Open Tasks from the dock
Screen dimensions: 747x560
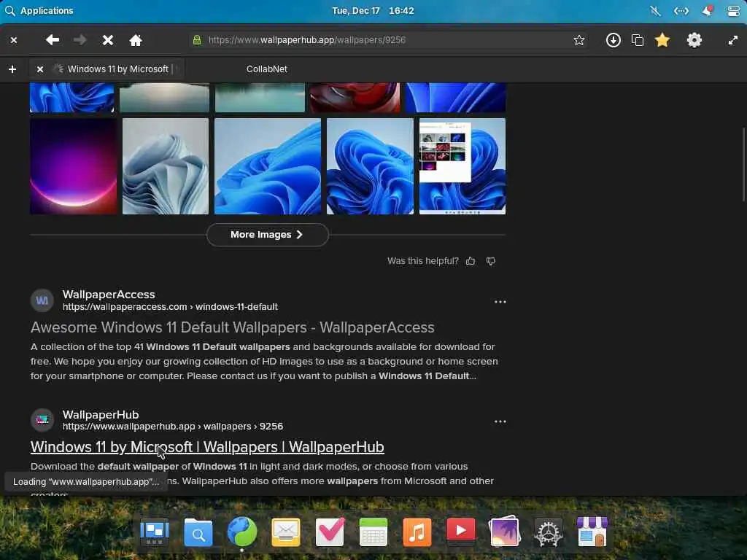coord(330,532)
